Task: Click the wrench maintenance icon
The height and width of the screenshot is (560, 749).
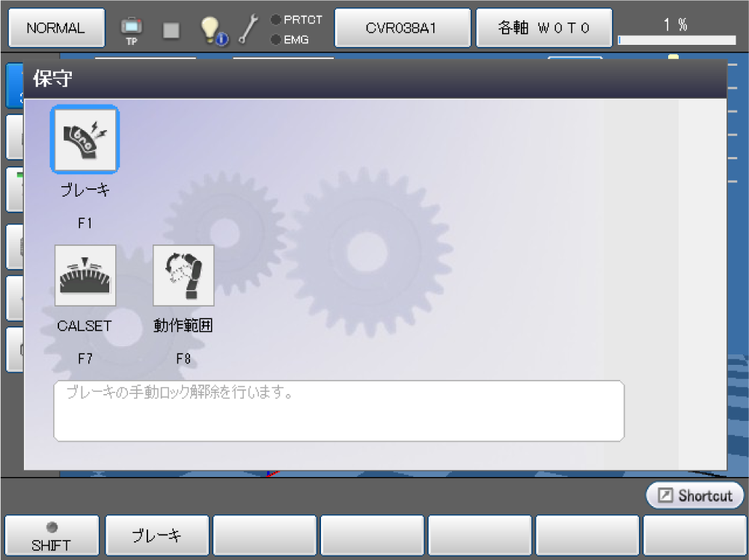Action: (x=248, y=29)
